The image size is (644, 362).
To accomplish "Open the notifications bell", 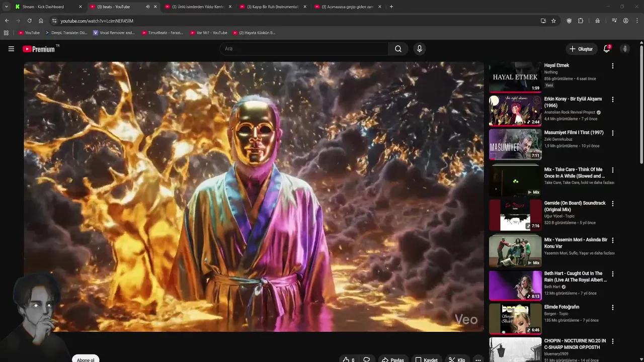I will (x=607, y=49).
